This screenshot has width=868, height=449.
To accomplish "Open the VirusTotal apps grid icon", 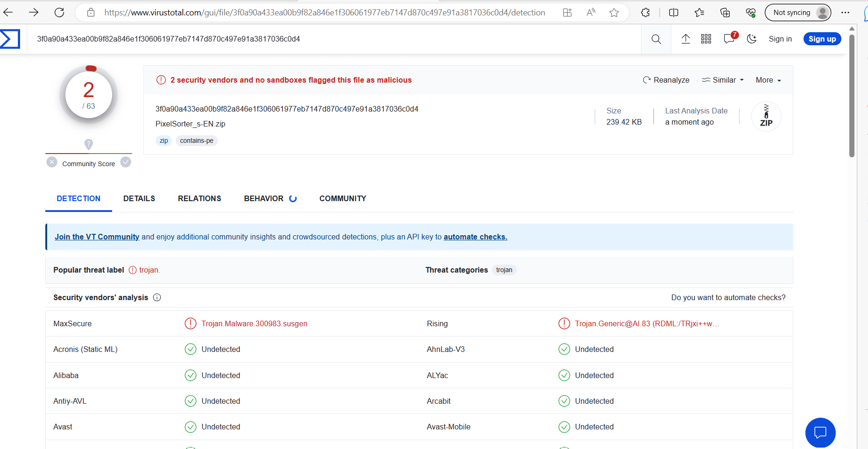I will click(x=706, y=39).
